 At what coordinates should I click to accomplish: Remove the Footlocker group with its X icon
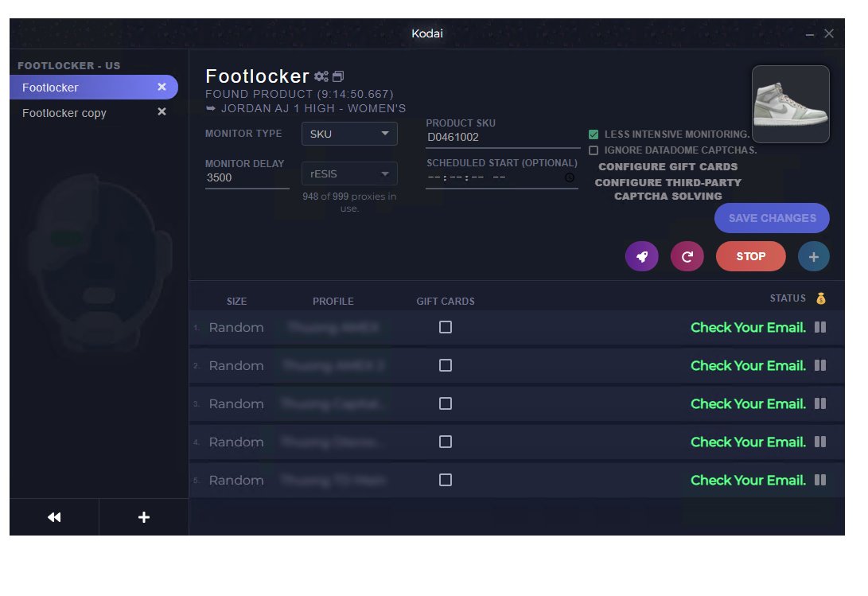(162, 87)
